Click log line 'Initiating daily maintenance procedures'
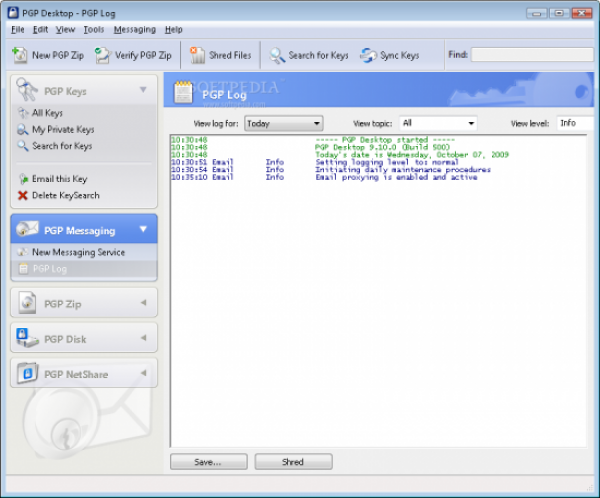 403,170
